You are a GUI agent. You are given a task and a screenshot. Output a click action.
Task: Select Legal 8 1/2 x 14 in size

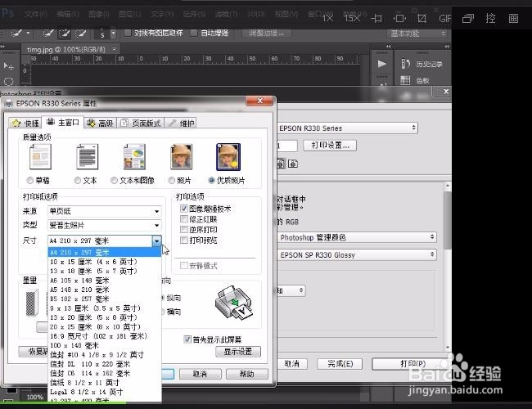click(105, 392)
